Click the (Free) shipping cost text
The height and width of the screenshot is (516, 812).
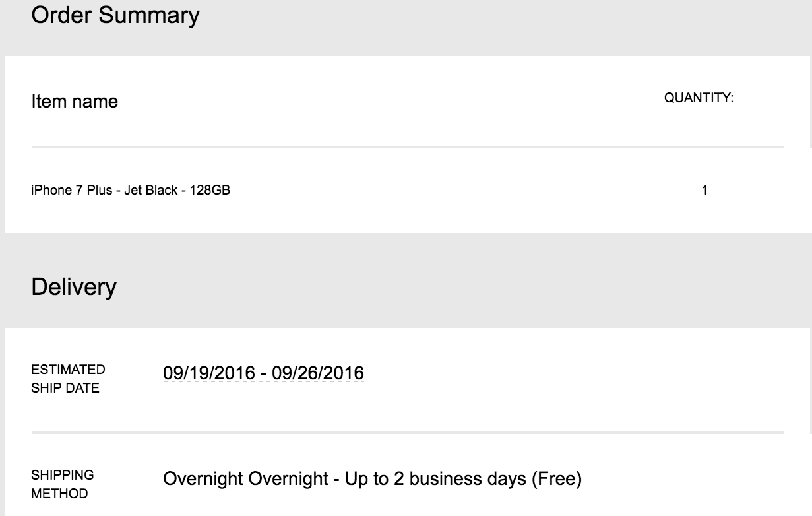pyautogui.click(x=556, y=479)
